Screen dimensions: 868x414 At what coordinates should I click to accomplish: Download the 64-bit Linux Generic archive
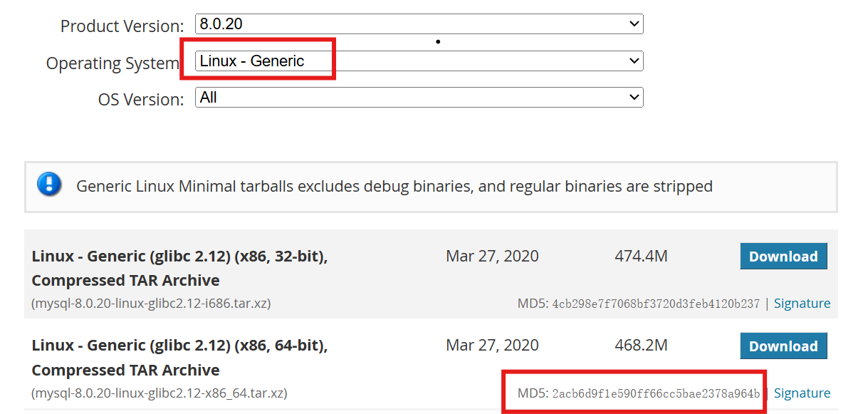[783, 346]
